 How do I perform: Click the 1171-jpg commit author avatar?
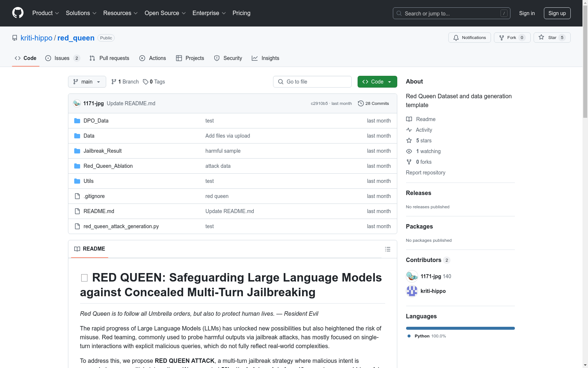[77, 103]
